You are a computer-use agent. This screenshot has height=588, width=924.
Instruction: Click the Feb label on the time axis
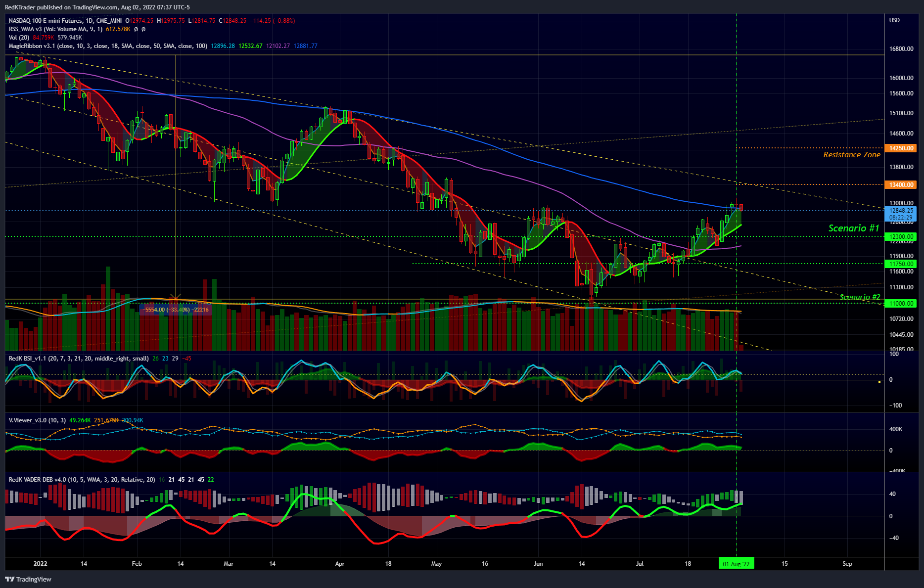[137, 564]
